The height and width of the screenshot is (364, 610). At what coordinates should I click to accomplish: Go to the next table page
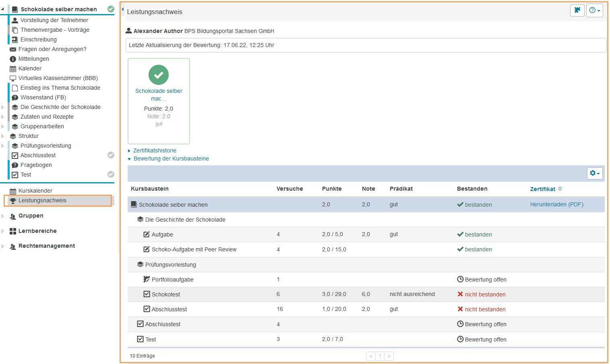coord(389,356)
